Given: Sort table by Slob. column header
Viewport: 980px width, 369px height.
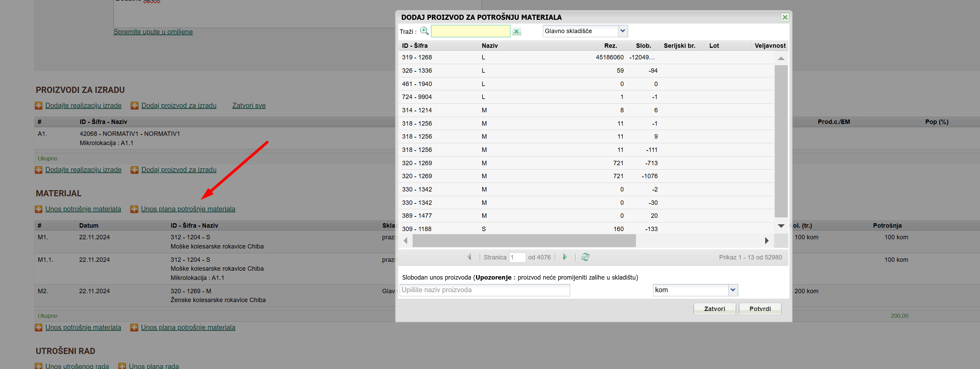Looking at the screenshot, I should 643,46.
